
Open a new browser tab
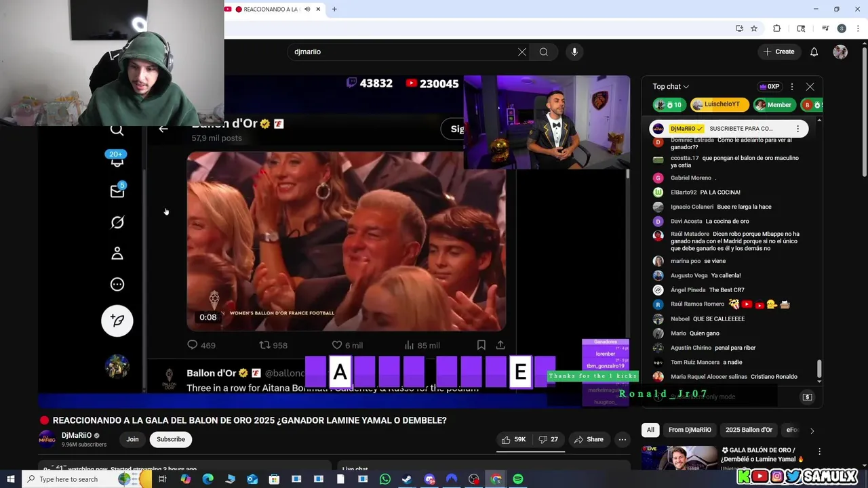click(334, 9)
